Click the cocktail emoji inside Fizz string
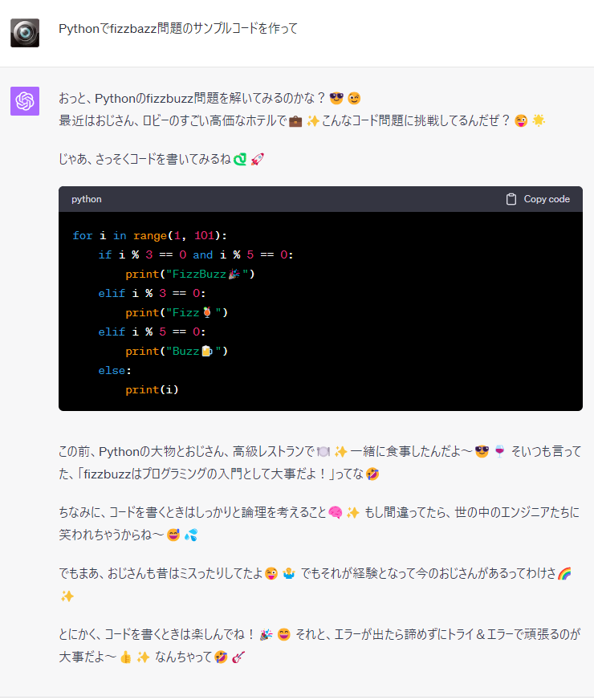 click(207, 312)
